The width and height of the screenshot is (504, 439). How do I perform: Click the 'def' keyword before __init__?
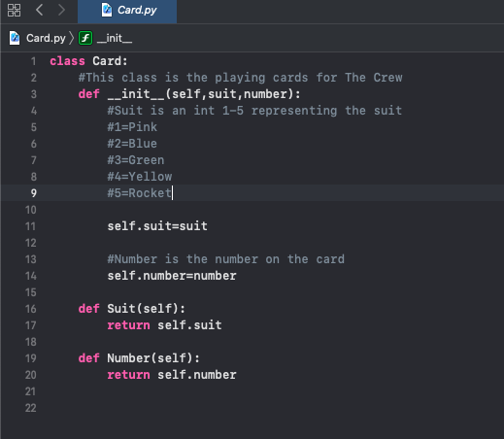click(89, 94)
